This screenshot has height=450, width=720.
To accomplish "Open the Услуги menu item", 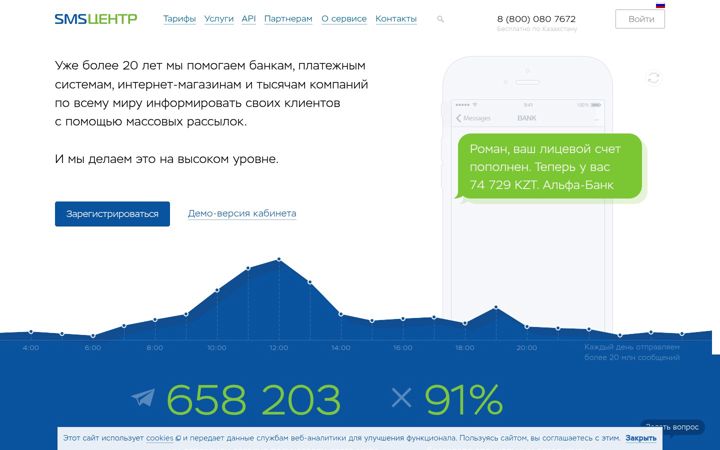I will coord(219,19).
